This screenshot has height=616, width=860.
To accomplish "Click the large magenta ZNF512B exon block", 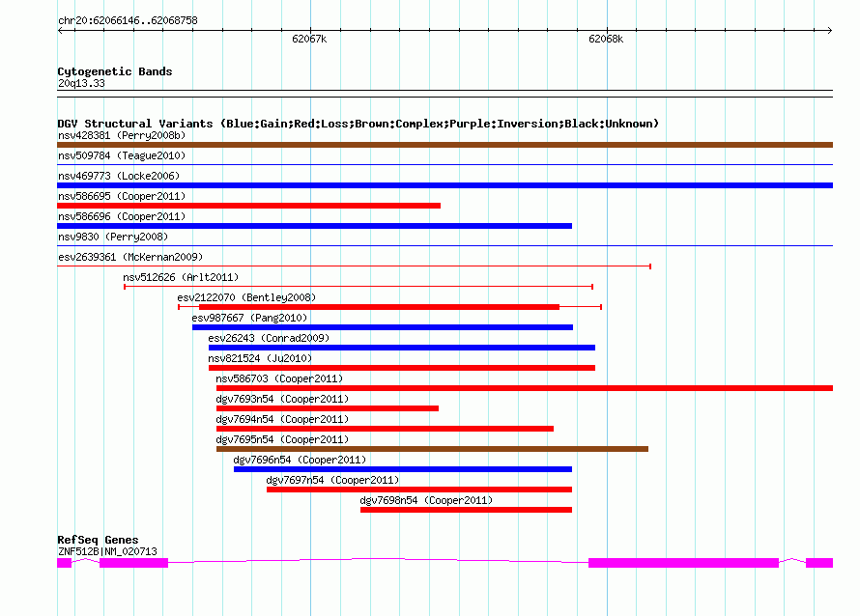I will pyautogui.click(x=683, y=563).
